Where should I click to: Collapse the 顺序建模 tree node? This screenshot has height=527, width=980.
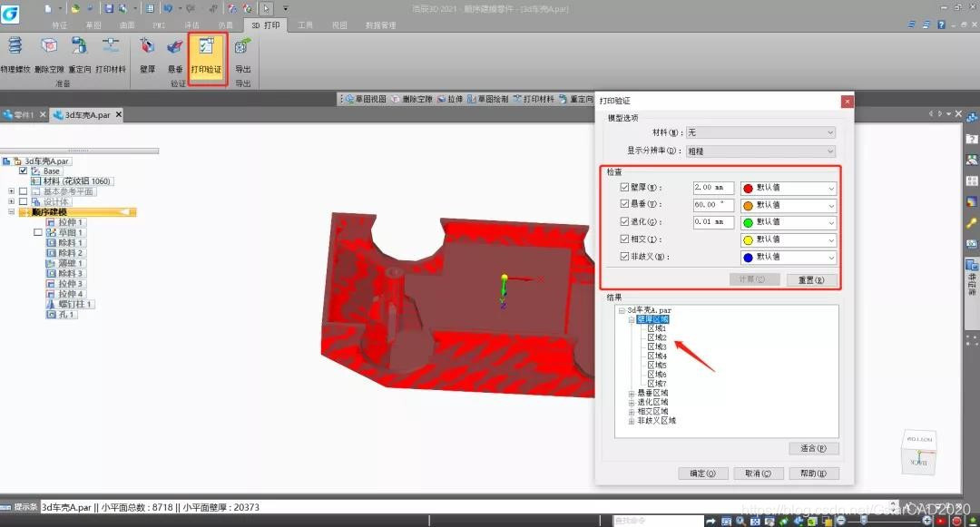pos(11,212)
